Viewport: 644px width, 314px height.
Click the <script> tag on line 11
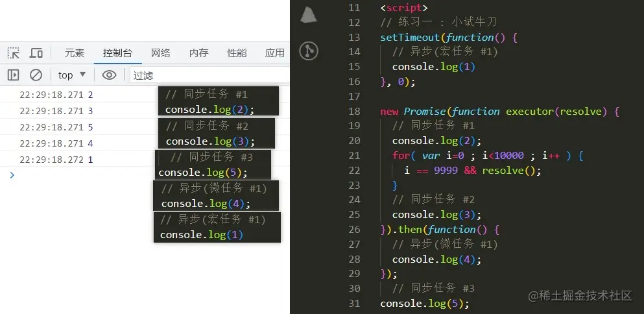(404, 8)
